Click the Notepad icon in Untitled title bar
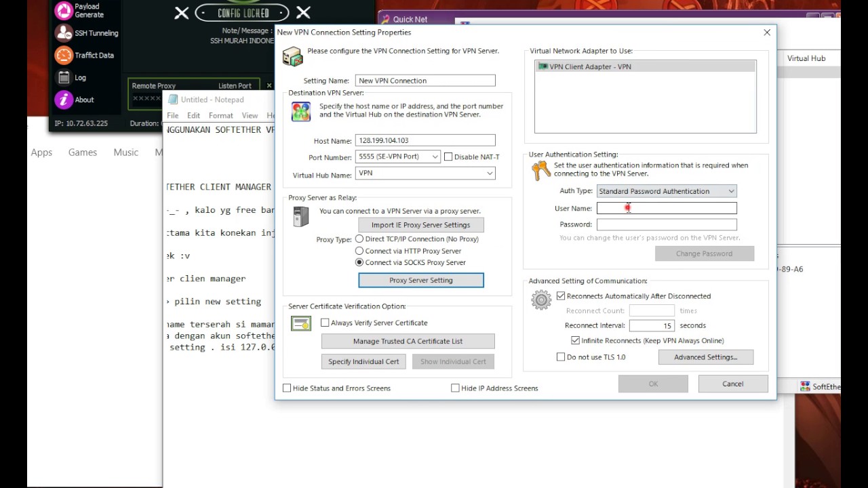Screen dimensions: 868x488 point(172,100)
